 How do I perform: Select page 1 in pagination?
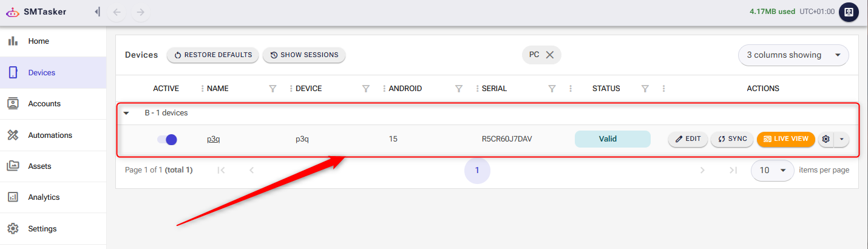coord(477,170)
